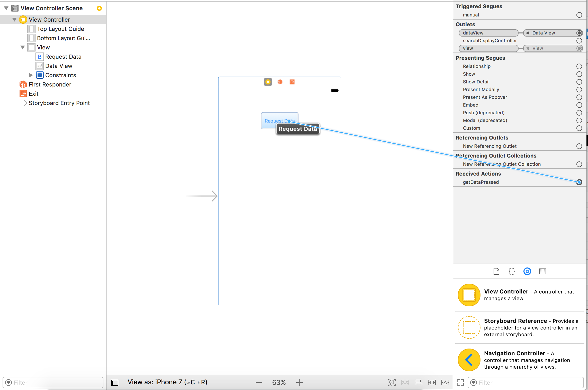Screen dimensions: 588x390
Task: Click the Update Frames icon
Action: pos(391,383)
